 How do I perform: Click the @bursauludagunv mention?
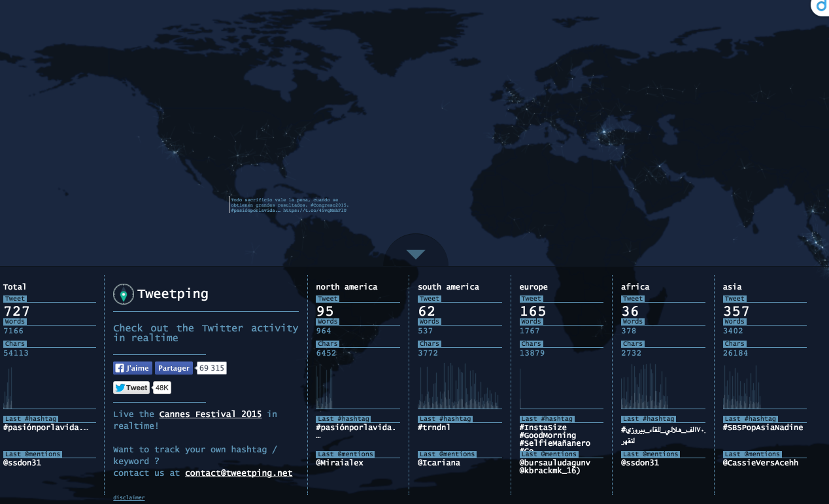(555, 463)
